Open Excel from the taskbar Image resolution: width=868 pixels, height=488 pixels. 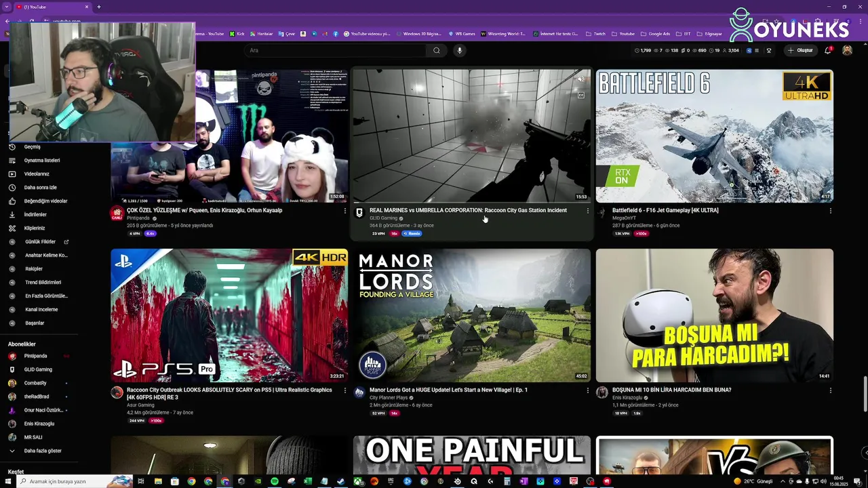pyautogui.click(x=308, y=481)
